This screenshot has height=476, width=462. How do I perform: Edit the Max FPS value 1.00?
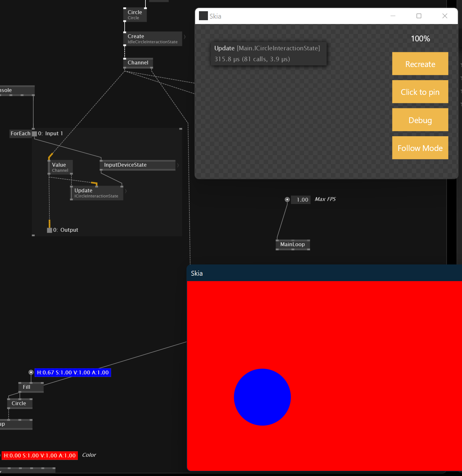click(301, 200)
